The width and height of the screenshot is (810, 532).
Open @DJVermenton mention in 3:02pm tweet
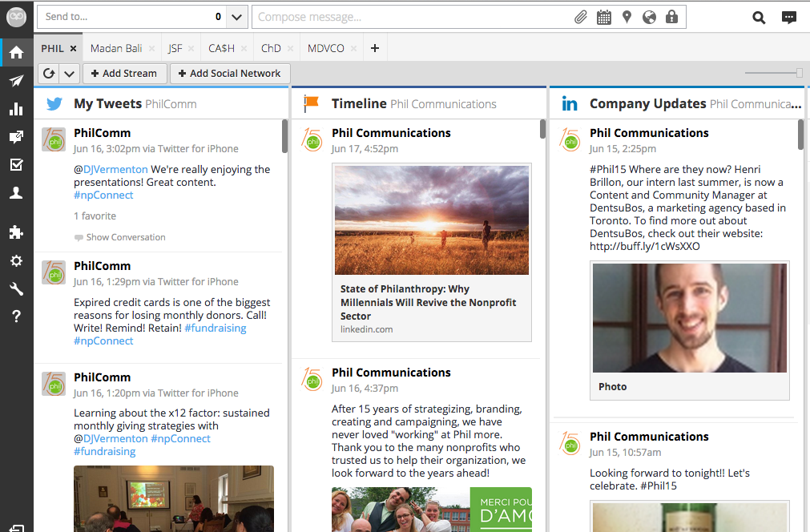click(x=115, y=169)
